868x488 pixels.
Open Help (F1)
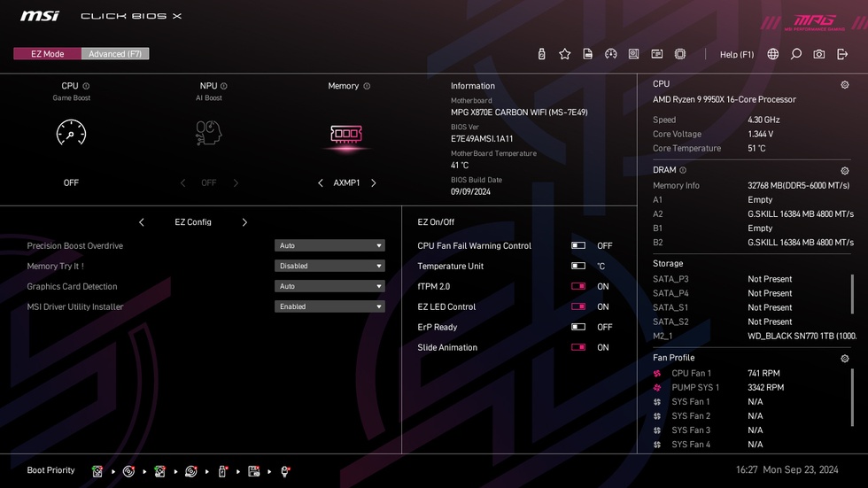coord(737,54)
